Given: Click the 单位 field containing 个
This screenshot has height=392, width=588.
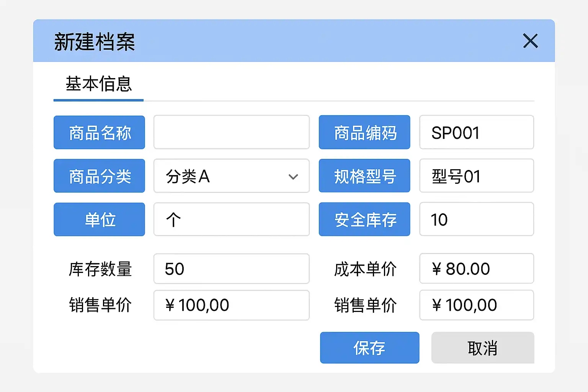Looking at the screenshot, I should coord(231,219).
